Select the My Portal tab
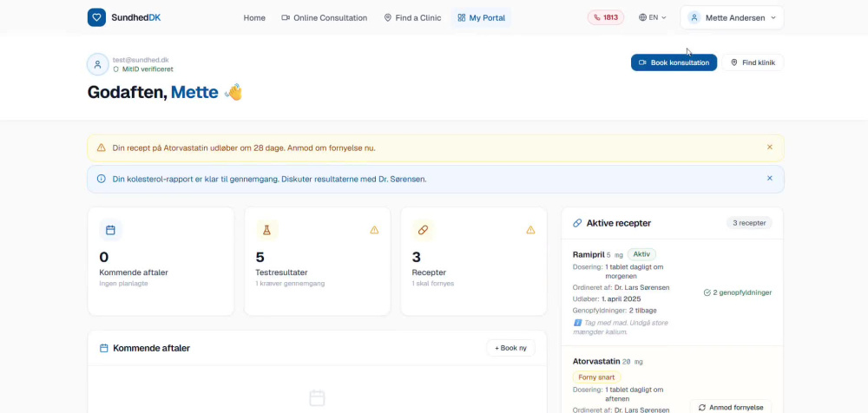The width and height of the screenshot is (868, 413). pos(481,17)
